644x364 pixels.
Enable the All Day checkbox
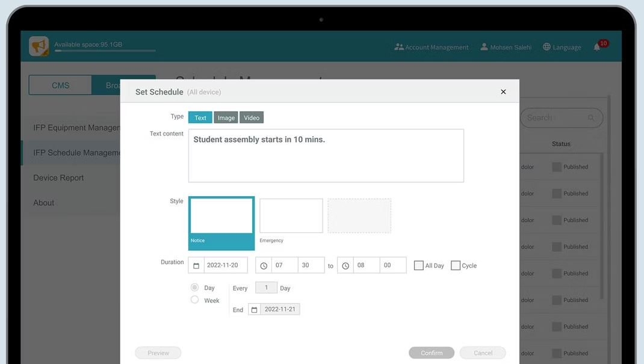(419, 265)
